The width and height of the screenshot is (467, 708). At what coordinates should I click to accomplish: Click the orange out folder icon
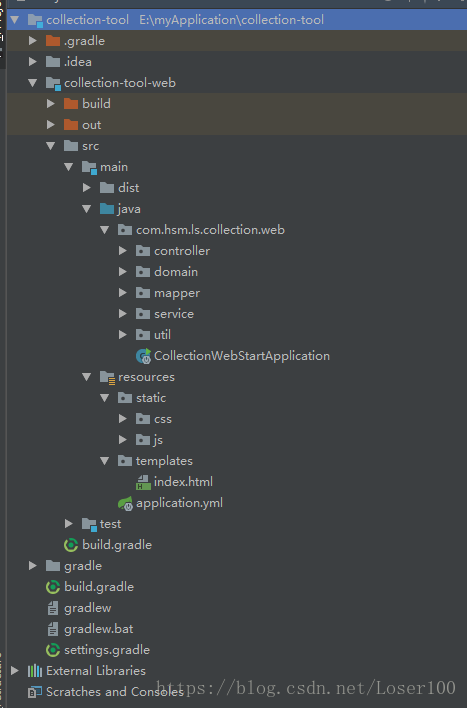click(71, 125)
